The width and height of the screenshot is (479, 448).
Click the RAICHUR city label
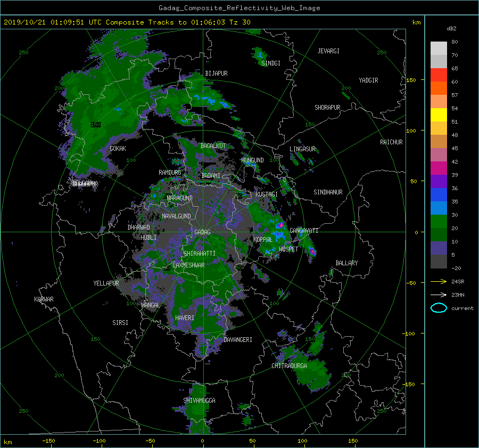pyautogui.click(x=391, y=142)
